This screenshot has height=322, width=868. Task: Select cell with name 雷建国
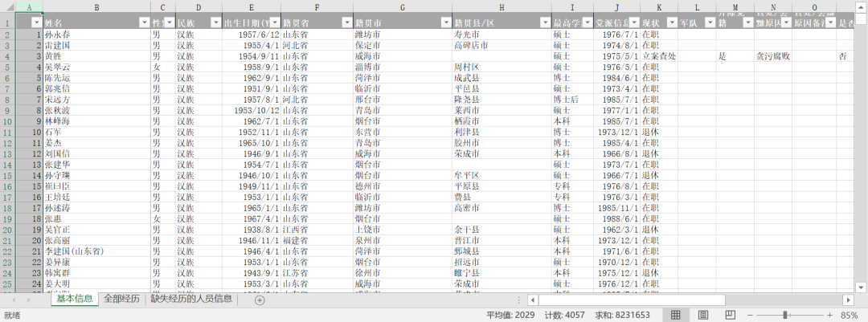pos(97,45)
